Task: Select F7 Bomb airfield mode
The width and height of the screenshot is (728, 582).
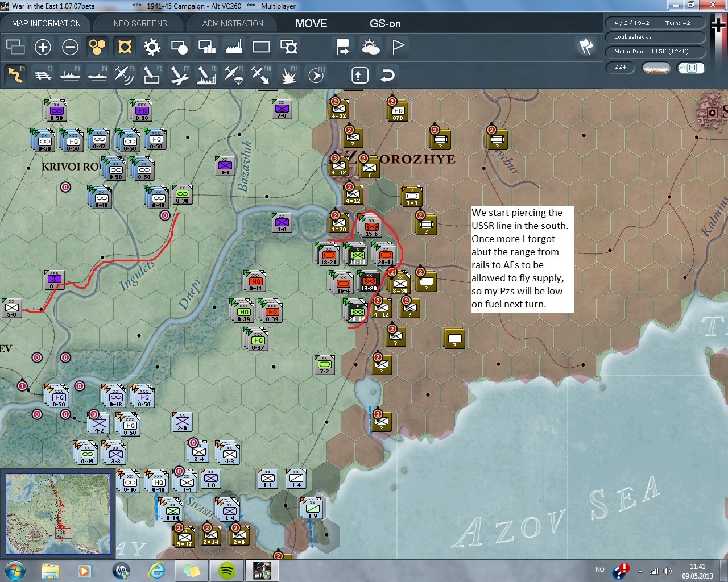Action: coord(179,74)
